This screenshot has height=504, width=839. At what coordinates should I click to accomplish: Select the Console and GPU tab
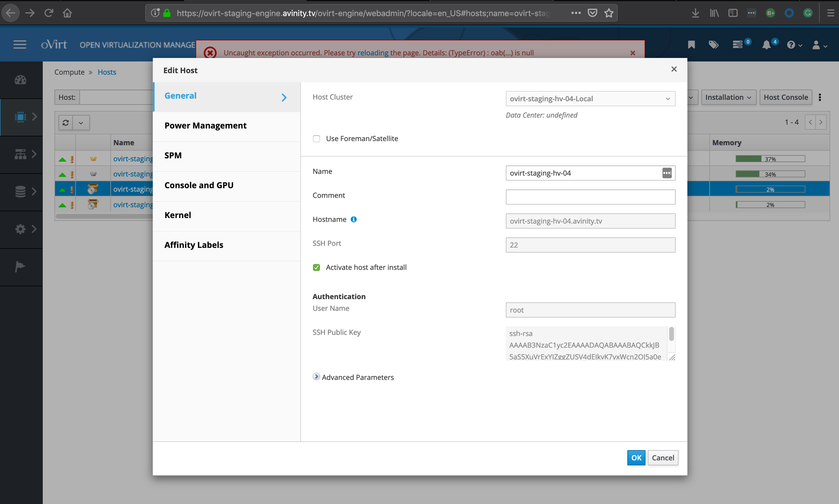(199, 186)
